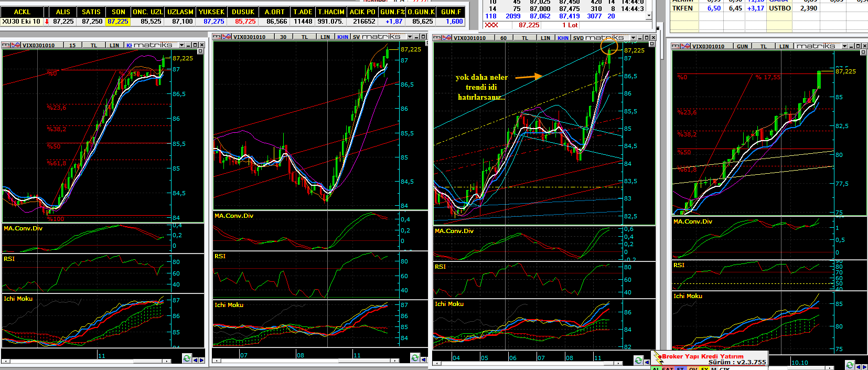Click the green refresh icon under the 15-minute chart
Image resolution: width=868 pixels, height=370 pixels.
coord(187,358)
